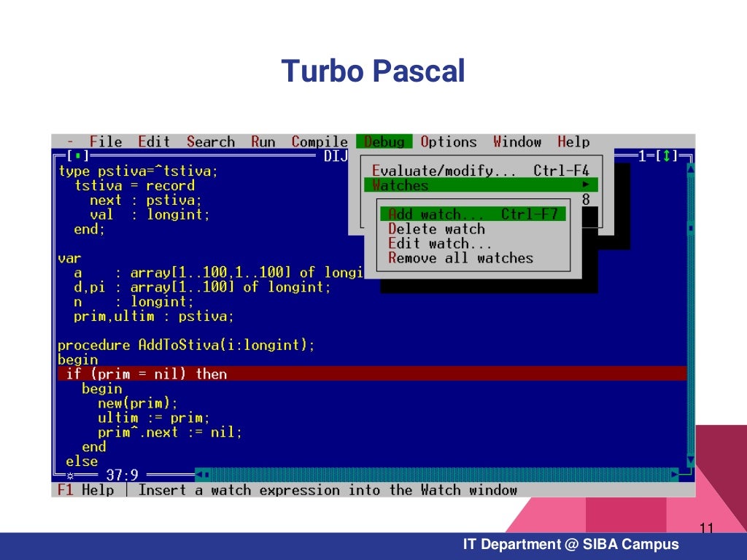Click the vertical scrollbar thumb marker
The image size is (747, 560).
[x=691, y=229]
